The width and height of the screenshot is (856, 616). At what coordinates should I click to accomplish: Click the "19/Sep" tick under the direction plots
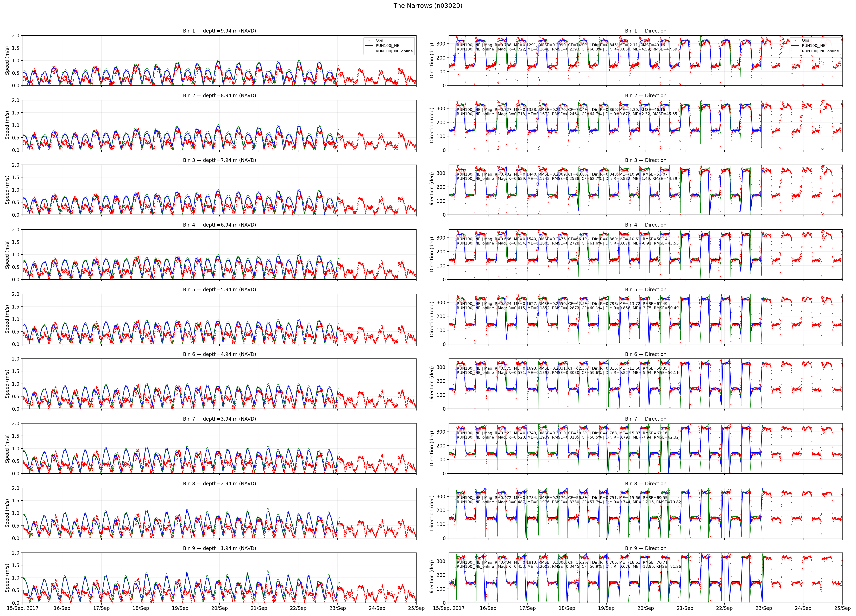coord(606,608)
